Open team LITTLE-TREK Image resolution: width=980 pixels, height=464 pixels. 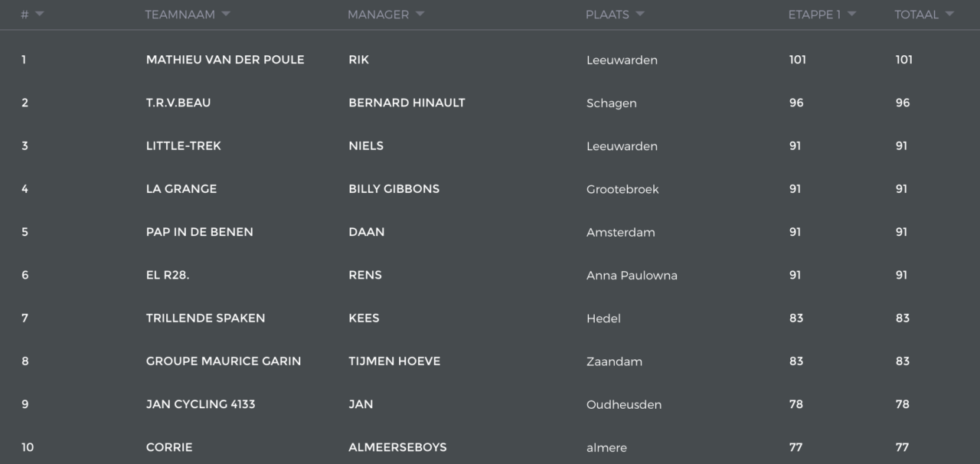tap(184, 145)
